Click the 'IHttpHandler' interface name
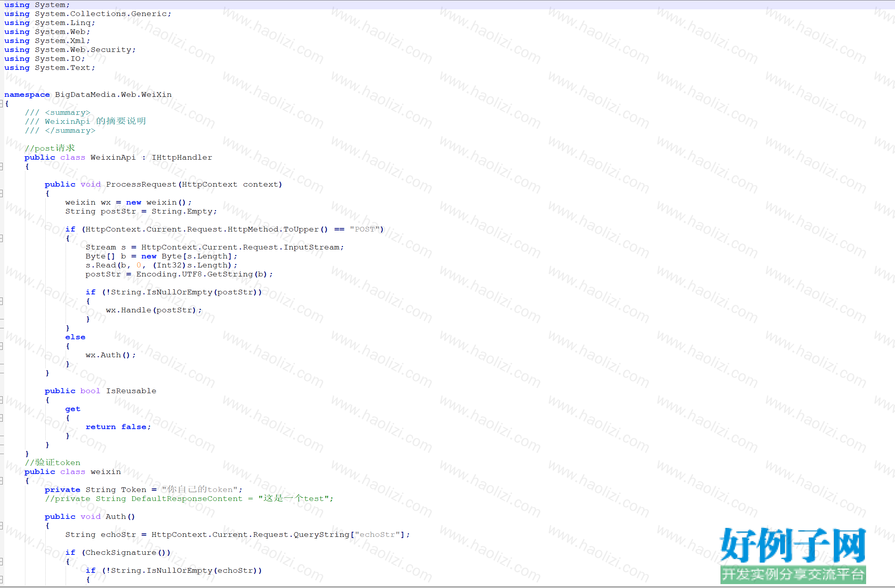 tap(182, 157)
